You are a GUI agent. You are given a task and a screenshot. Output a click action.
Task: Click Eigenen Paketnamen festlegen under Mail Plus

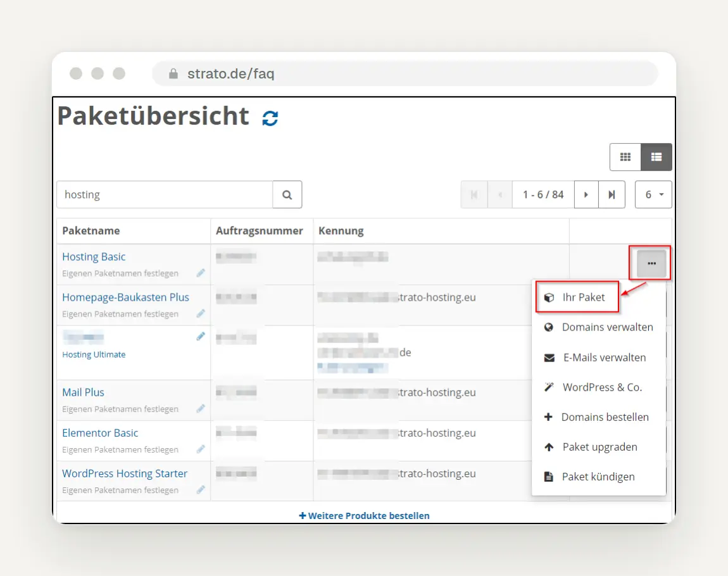click(120, 409)
